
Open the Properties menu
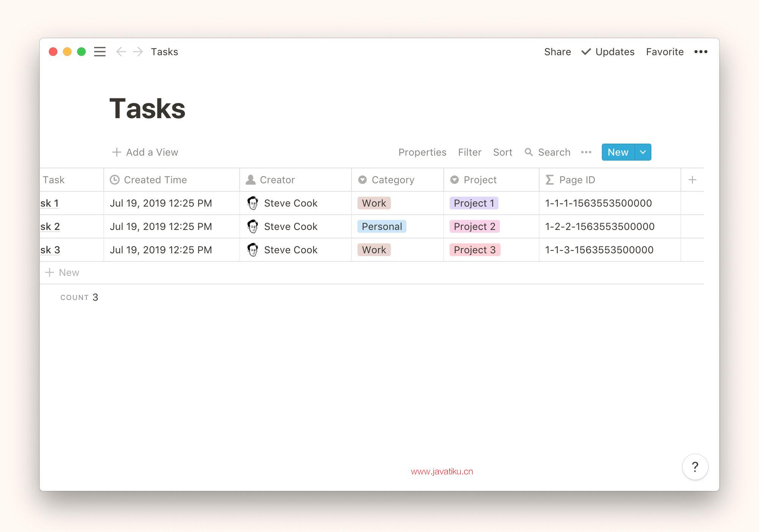[x=422, y=152]
